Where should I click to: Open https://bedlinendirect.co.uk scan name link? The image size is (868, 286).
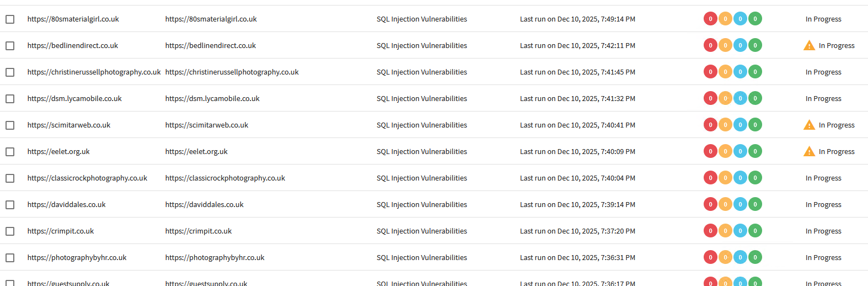coord(73,46)
